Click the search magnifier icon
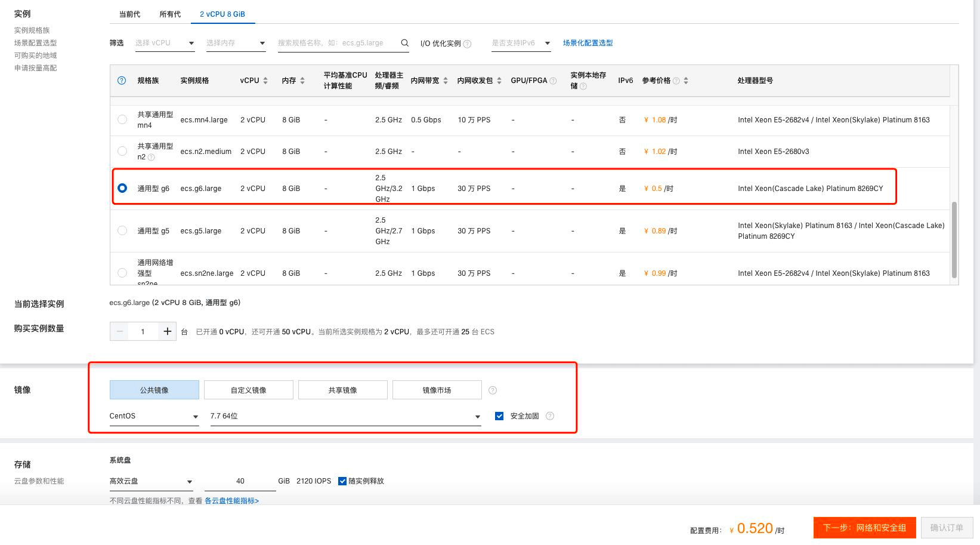 pyautogui.click(x=404, y=43)
